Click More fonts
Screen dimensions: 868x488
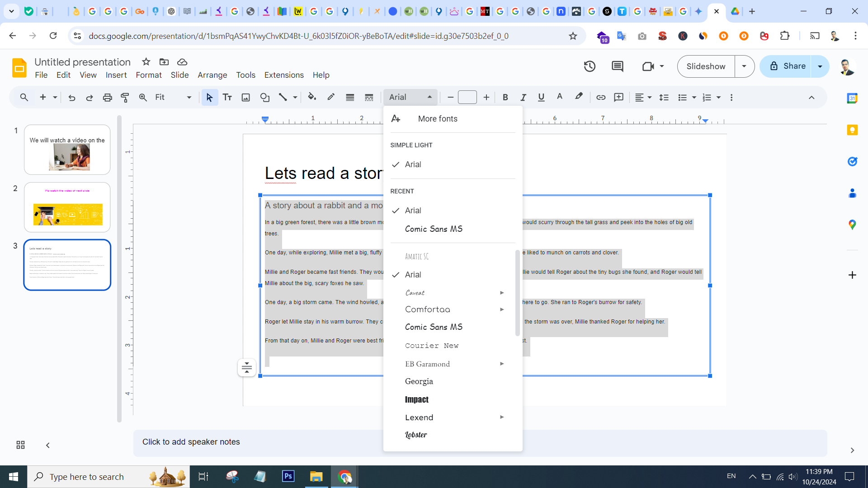point(453,119)
